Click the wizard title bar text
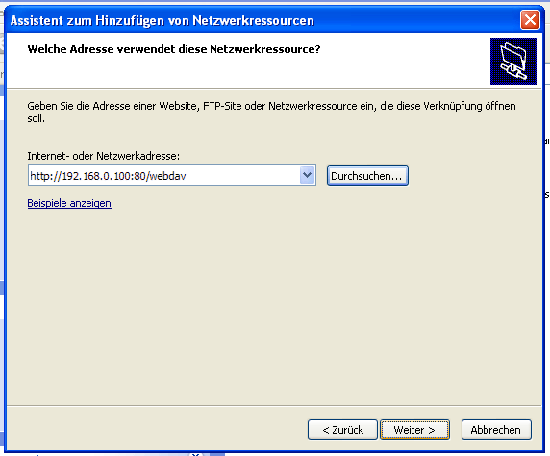 pyautogui.click(x=162, y=20)
